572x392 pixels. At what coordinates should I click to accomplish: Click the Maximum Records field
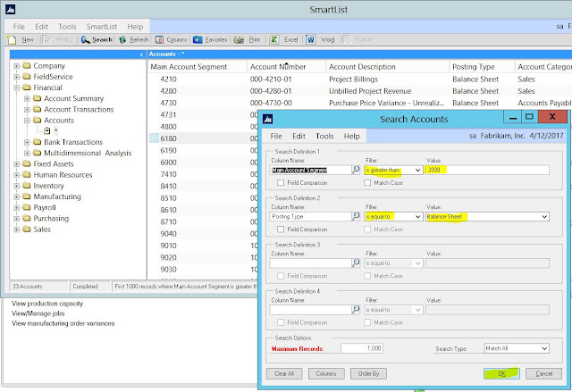click(362, 348)
